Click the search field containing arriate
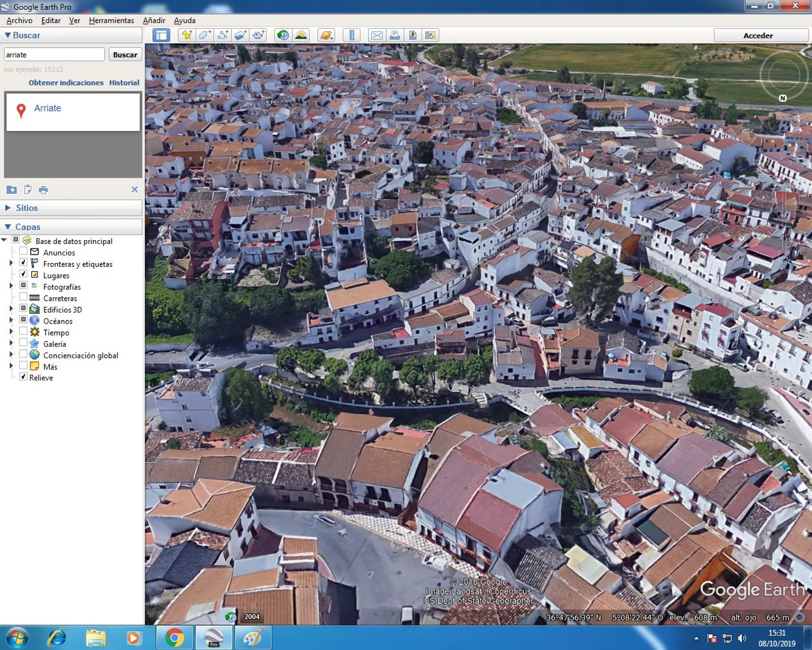The width and height of the screenshot is (812, 650). pyautogui.click(x=54, y=55)
